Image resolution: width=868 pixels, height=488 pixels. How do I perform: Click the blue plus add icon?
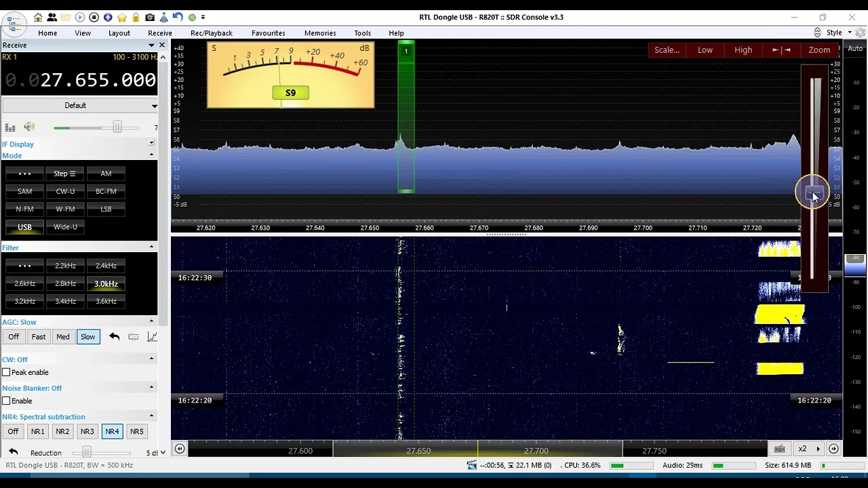pos(108,17)
